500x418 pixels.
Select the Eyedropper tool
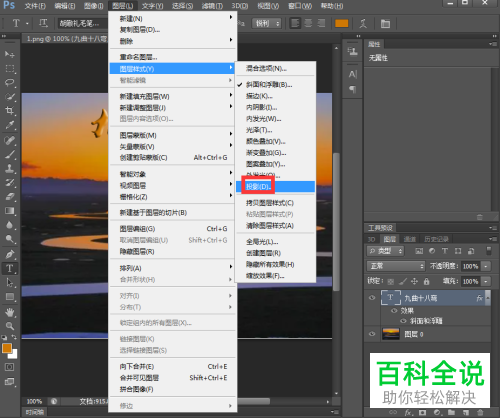click(10, 125)
